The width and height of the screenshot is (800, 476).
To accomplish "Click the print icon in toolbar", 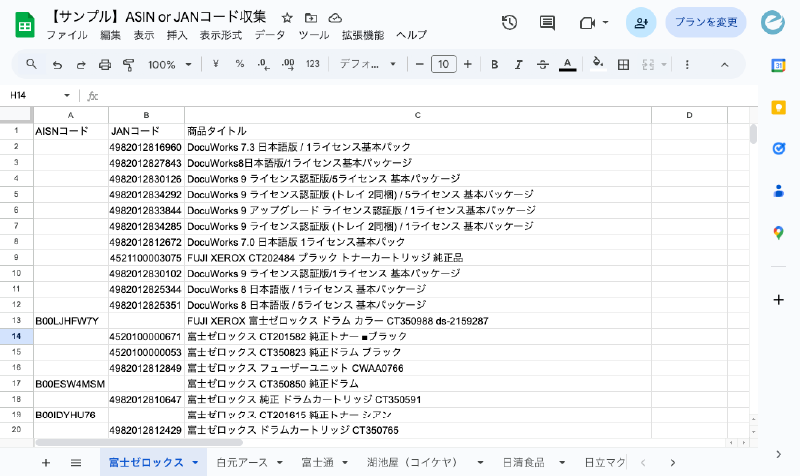I will (x=105, y=64).
